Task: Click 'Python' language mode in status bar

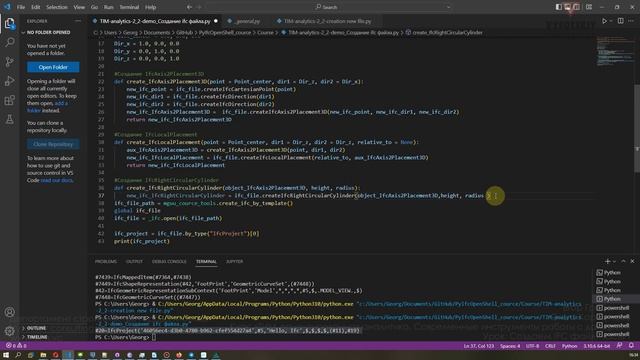Action: [x=569, y=346]
